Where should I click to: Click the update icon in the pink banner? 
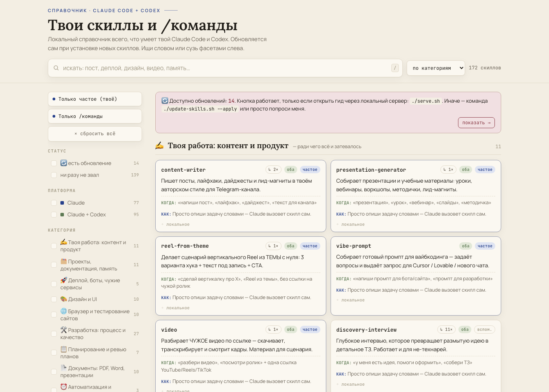tap(165, 101)
